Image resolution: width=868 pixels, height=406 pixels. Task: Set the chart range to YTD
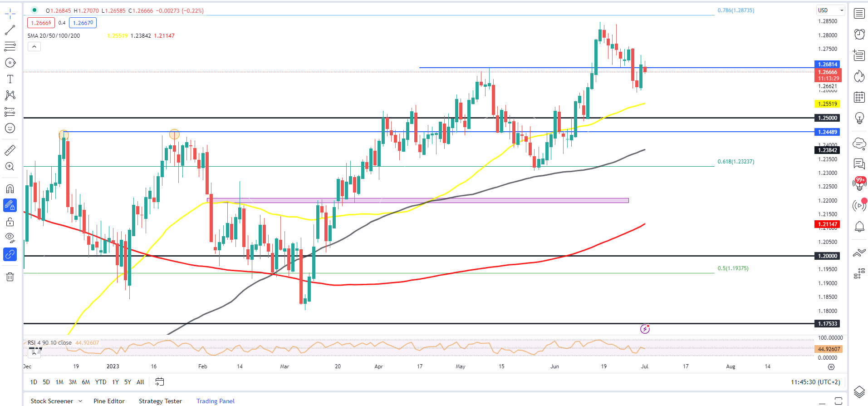(x=101, y=382)
